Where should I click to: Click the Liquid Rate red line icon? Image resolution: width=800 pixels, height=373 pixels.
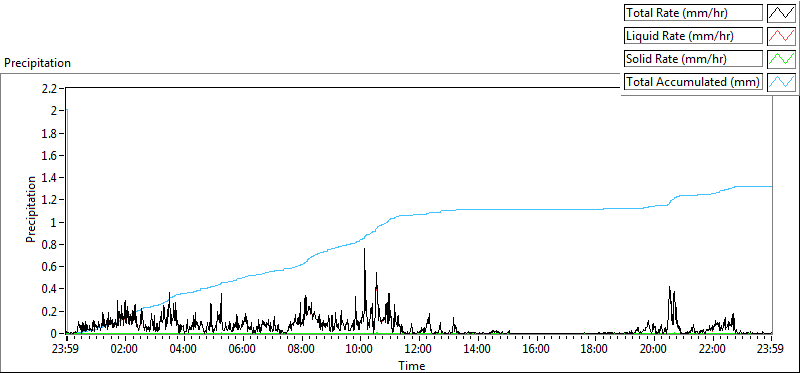click(782, 36)
